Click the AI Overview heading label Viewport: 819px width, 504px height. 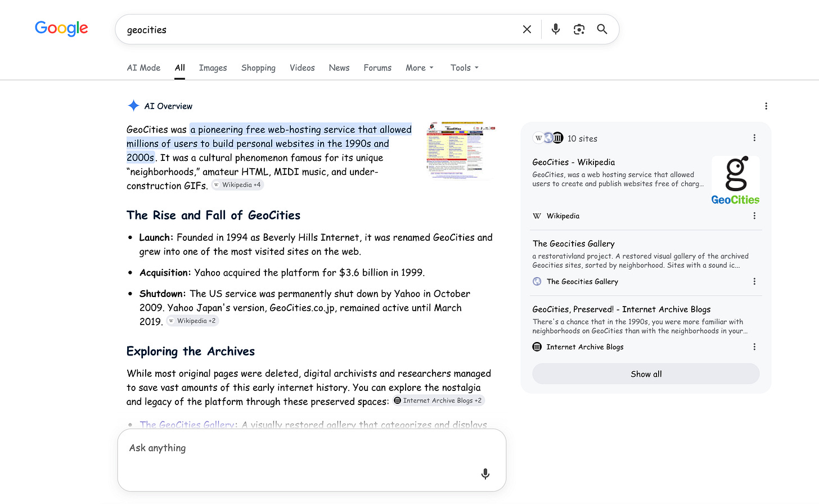(168, 106)
